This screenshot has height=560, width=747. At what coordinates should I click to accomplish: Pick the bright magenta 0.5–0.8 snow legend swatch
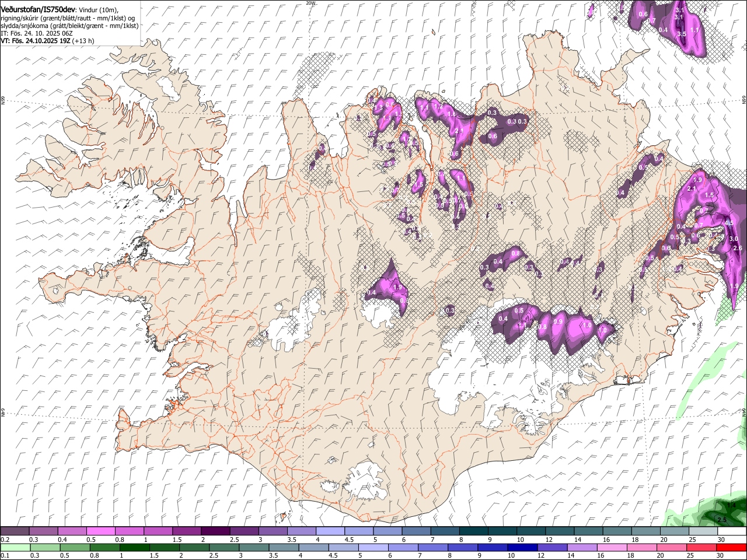(x=100, y=531)
